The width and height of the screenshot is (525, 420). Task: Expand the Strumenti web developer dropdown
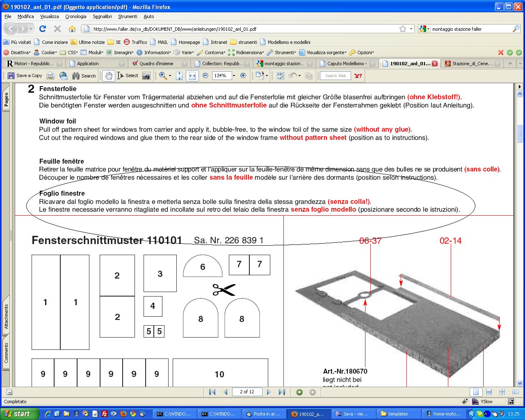(281, 52)
